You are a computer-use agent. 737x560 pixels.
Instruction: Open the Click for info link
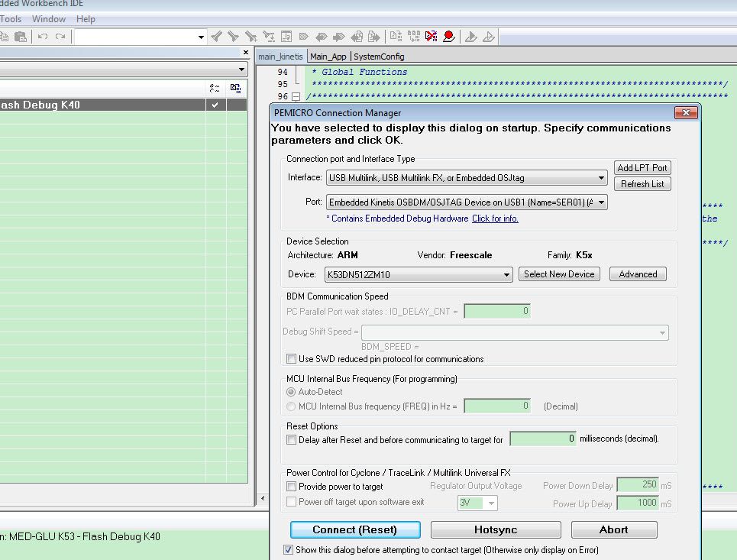click(x=495, y=218)
